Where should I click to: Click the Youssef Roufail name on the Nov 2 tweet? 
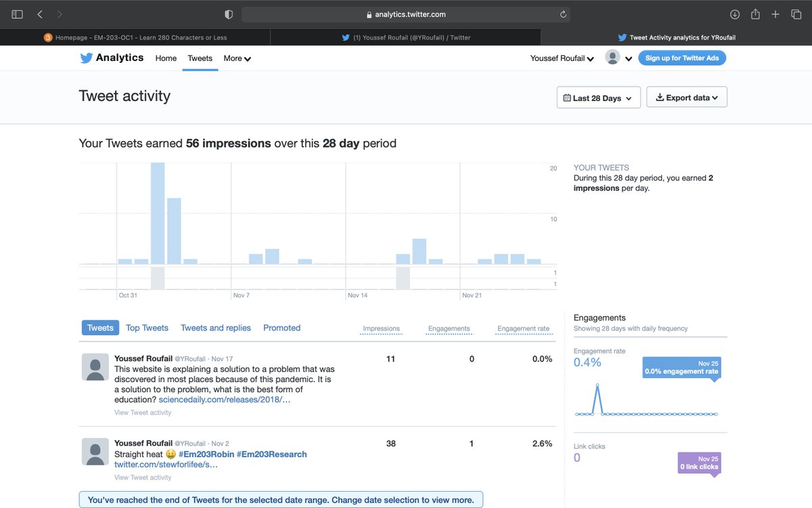(x=143, y=443)
